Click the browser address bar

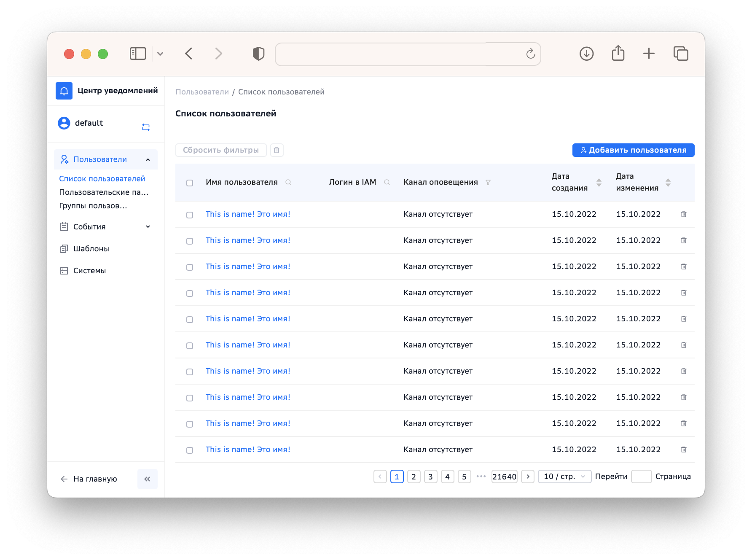[408, 54]
